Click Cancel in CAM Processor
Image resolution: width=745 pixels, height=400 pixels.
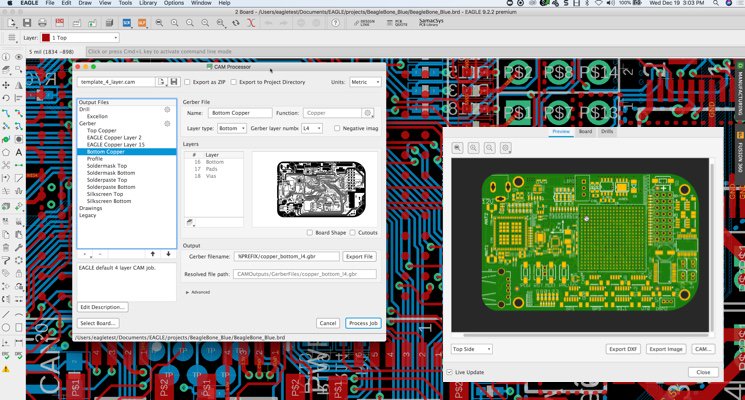point(328,323)
